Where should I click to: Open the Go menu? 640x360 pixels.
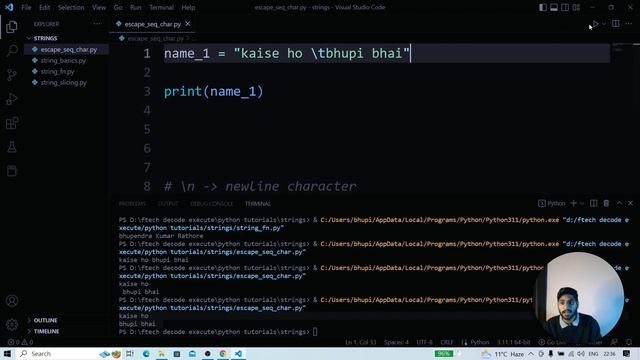118,7
